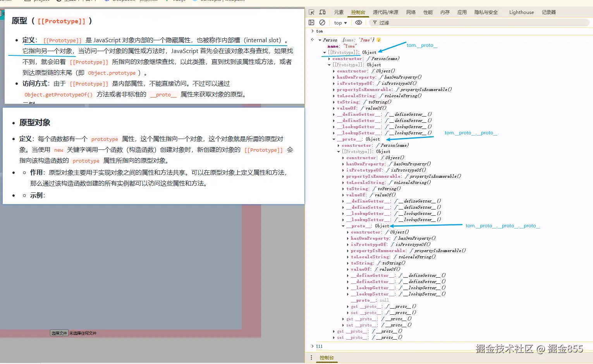Open the Lighthouse tab
This screenshot has height=364, width=593.
pos(521,12)
